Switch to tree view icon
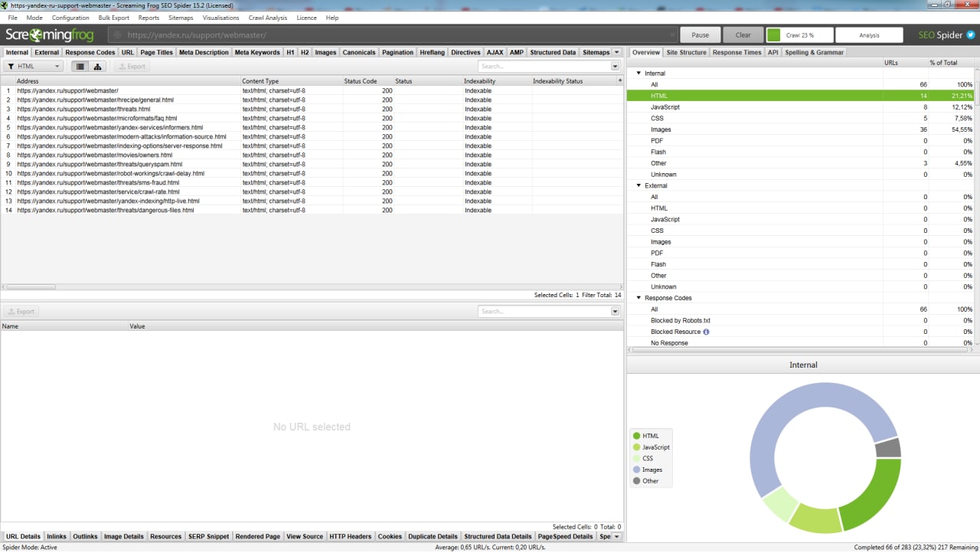The height and width of the screenshot is (553, 980). click(x=97, y=67)
